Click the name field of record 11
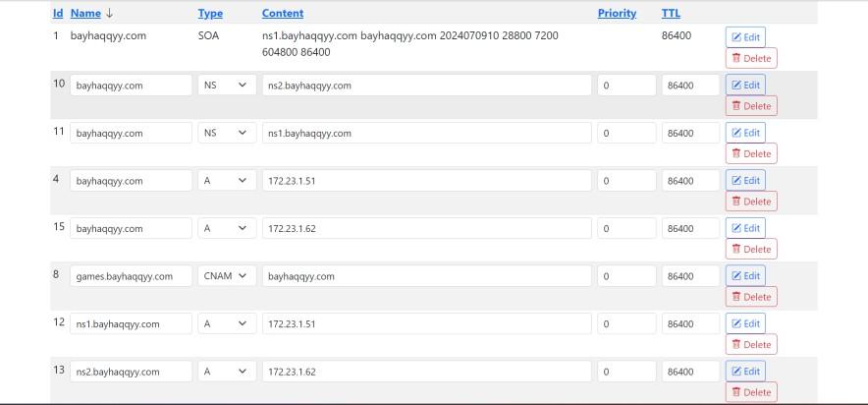Viewport: 868px width, 405px height. pos(132,133)
